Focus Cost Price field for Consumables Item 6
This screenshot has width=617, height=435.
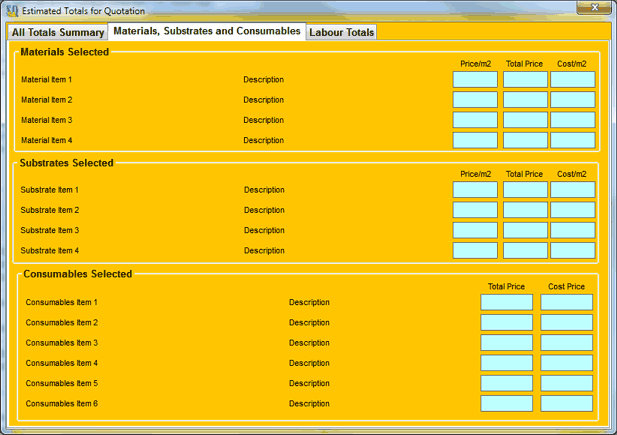(566, 404)
